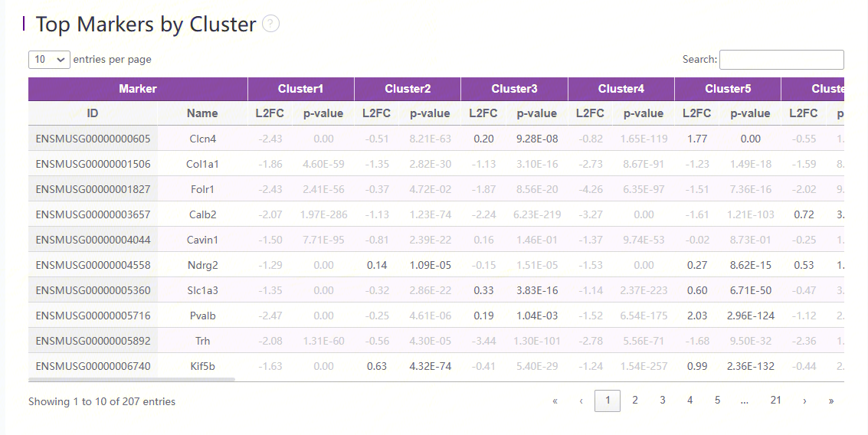The height and width of the screenshot is (435, 868).
Task: Open the entries per page dropdown
Action: 49,60
